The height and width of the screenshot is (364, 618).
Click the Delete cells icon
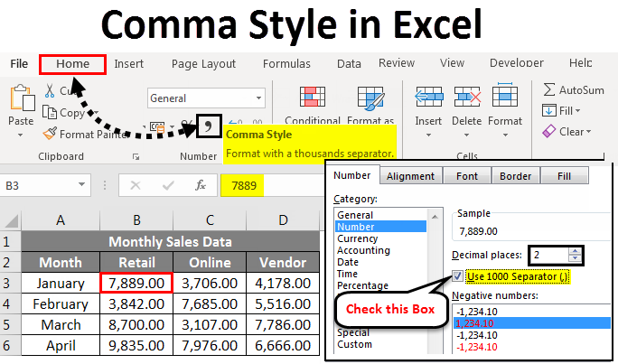(x=467, y=97)
